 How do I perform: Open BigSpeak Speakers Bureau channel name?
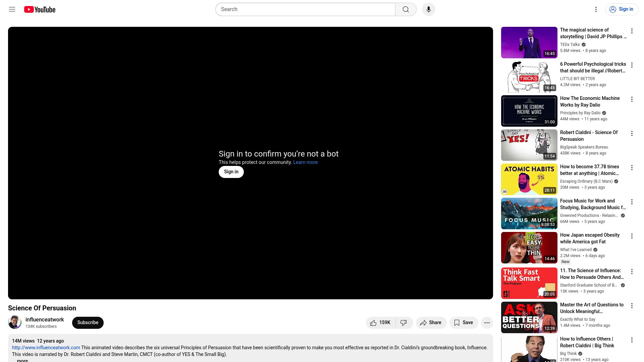(584, 147)
